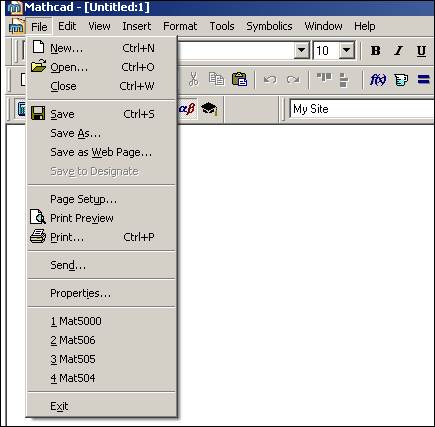Click the Align Across regions icon
The image size is (435, 427).
click(x=324, y=79)
